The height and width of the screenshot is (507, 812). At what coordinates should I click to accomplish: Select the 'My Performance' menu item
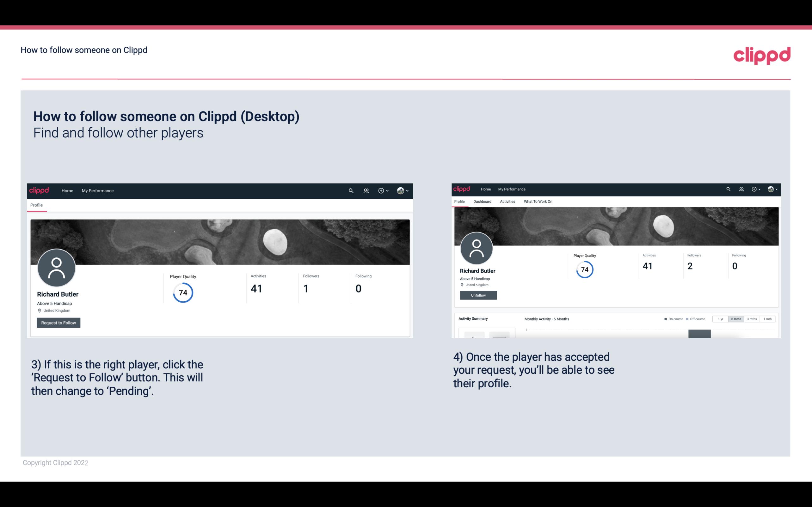tap(97, 190)
